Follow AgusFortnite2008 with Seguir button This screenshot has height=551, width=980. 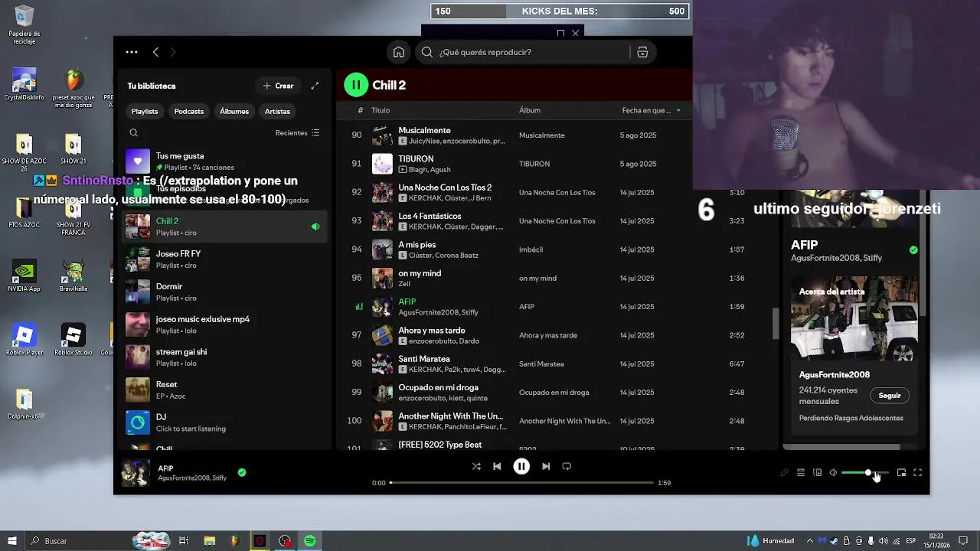click(x=890, y=396)
